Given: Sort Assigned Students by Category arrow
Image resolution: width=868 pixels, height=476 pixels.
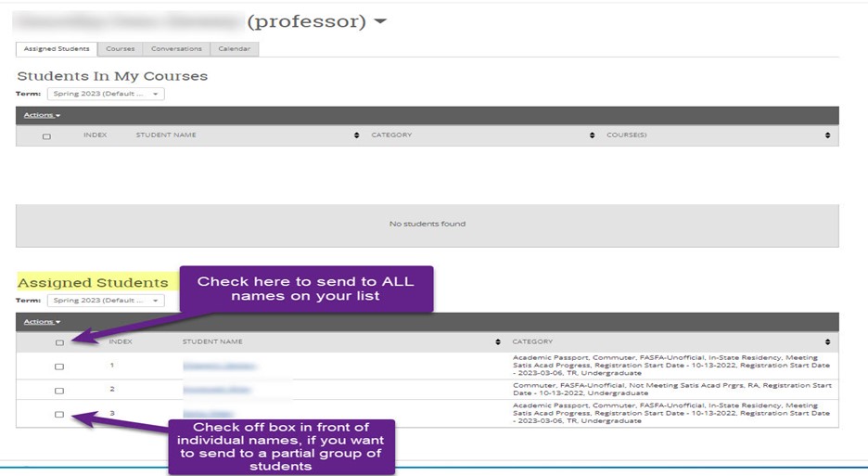Looking at the screenshot, I should point(827,342).
